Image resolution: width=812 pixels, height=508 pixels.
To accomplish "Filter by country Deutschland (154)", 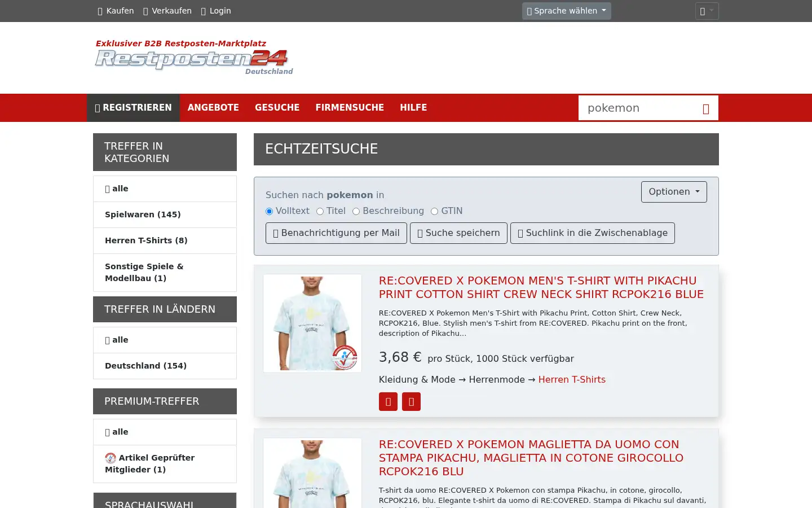I will point(165,366).
